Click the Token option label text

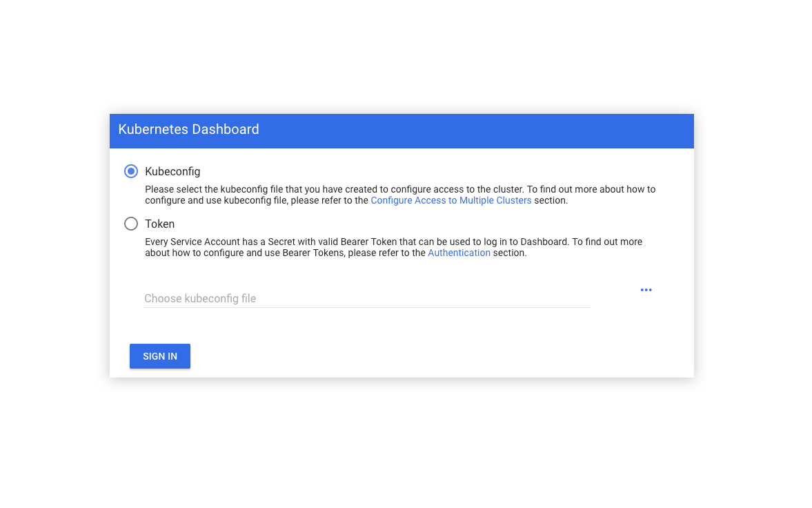[x=159, y=224]
